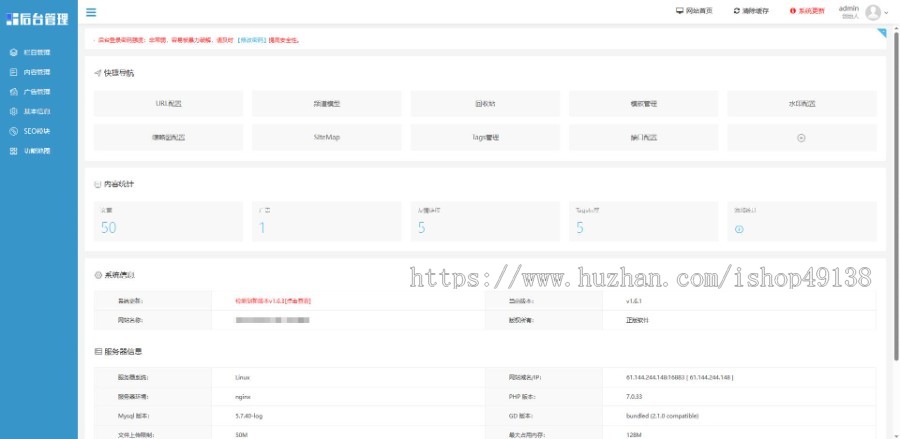
Task: Click the paper plane icon by 快捷导航
Action: click(x=98, y=73)
